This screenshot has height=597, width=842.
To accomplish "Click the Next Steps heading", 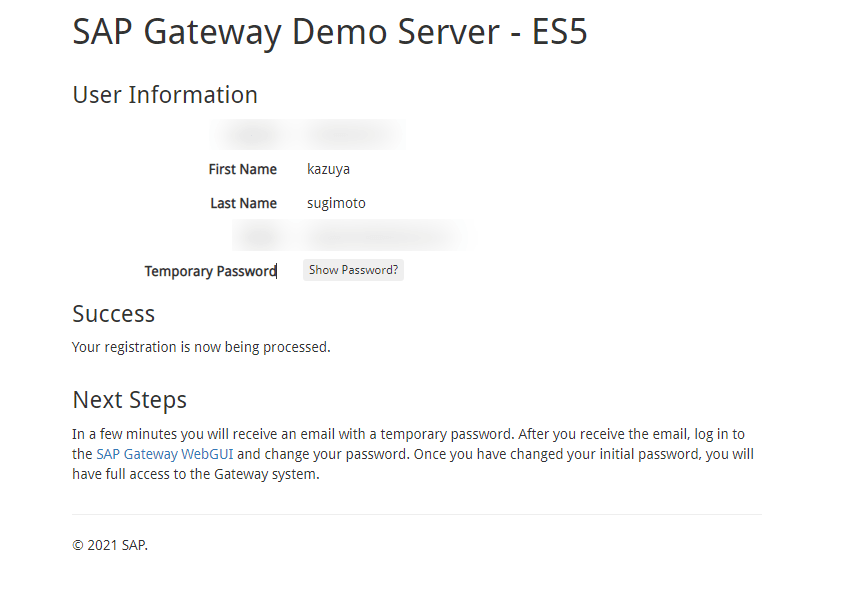I will (x=129, y=400).
